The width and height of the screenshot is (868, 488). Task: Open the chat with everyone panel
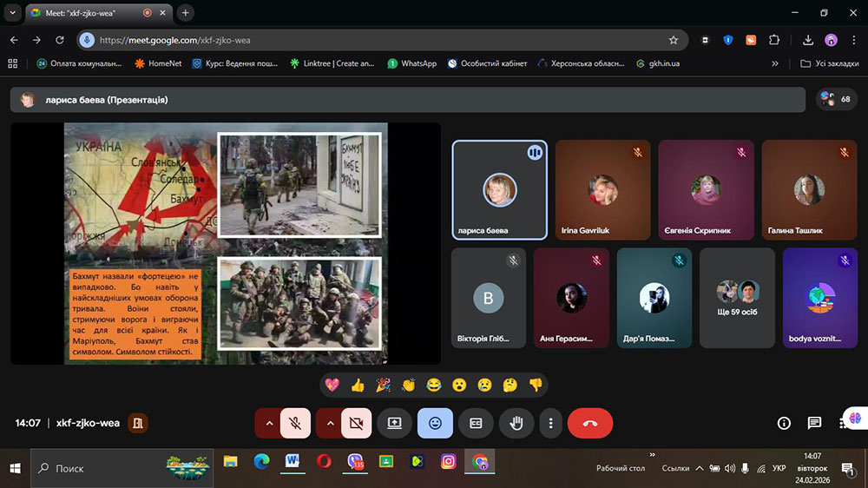[x=814, y=423]
